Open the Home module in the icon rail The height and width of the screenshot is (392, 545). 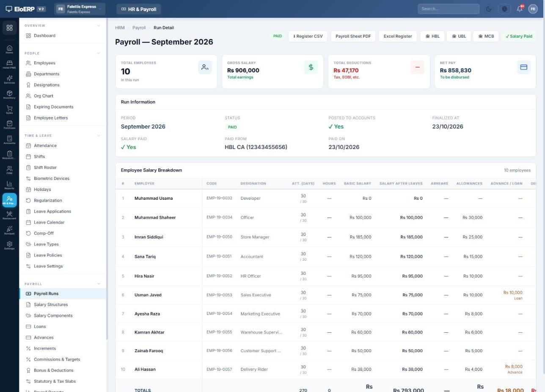pyautogui.click(x=9, y=49)
